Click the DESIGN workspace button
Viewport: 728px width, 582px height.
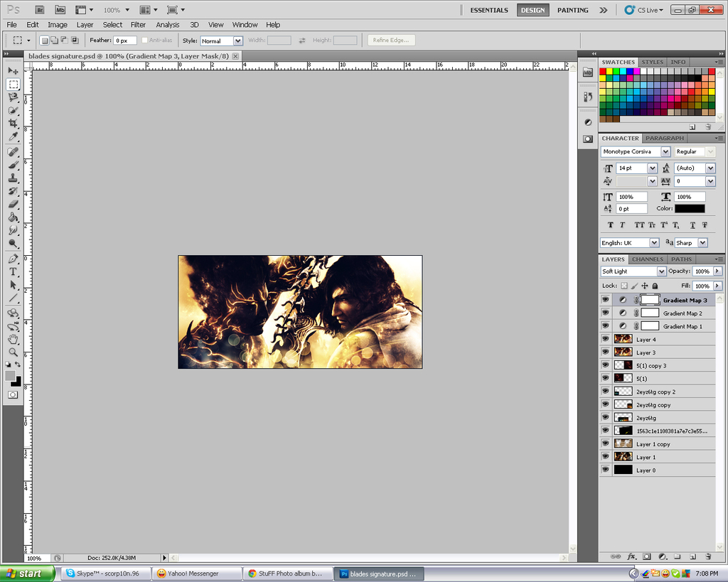pyautogui.click(x=532, y=10)
